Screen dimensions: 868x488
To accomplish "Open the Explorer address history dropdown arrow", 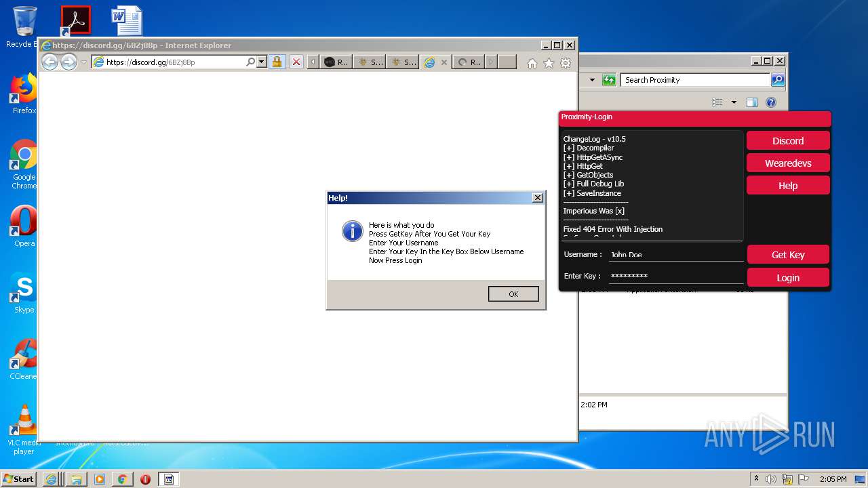I will (x=592, y=80).
